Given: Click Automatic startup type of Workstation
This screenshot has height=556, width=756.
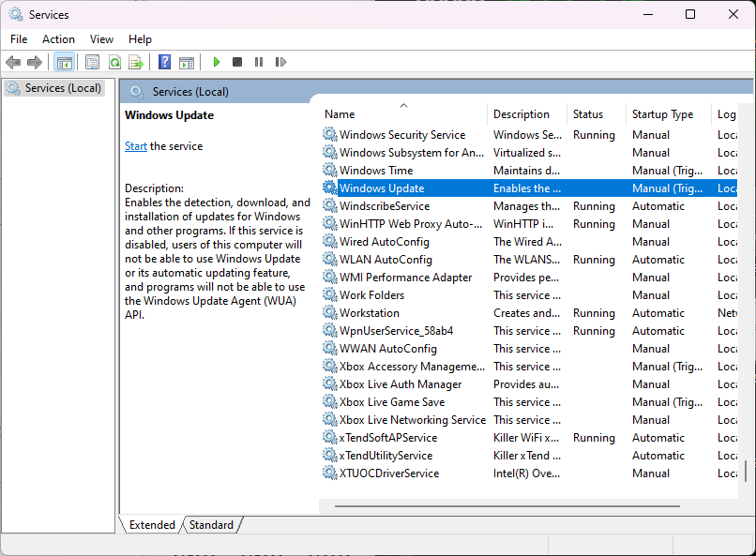Looking at the screenshot, I should [x=658, y=312].
